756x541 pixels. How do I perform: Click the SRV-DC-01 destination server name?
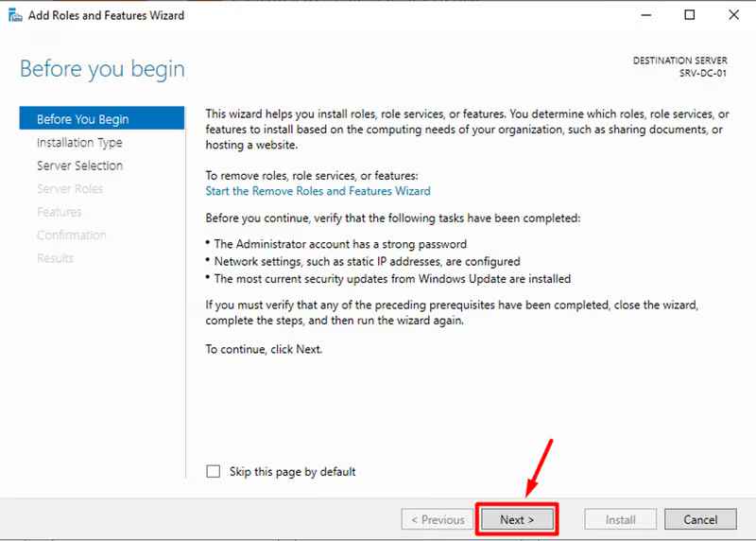pyautogui.click(x=704, y=73)
